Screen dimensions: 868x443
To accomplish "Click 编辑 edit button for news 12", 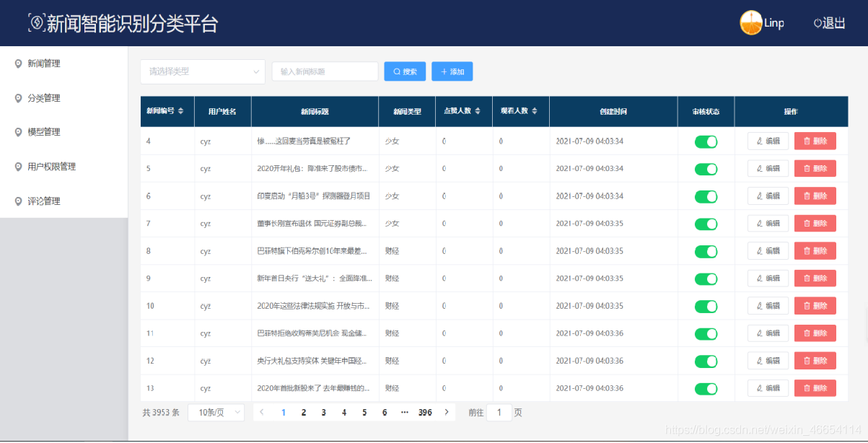I will point(768,361).
